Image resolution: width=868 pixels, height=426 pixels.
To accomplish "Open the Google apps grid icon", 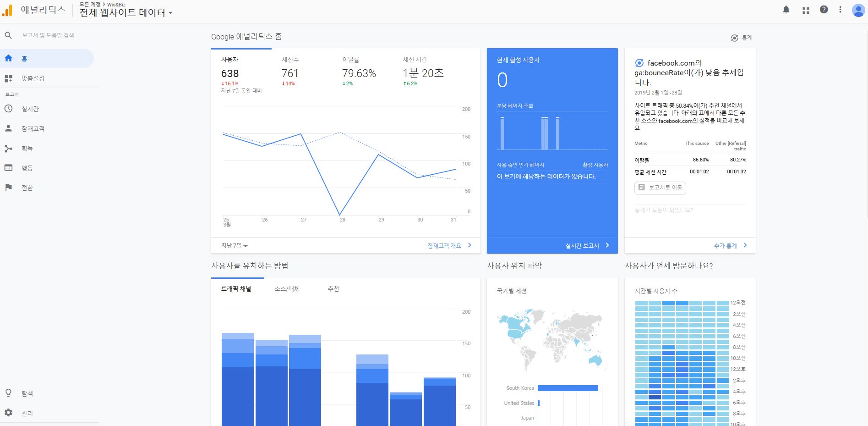I will [x=806, y=10].
